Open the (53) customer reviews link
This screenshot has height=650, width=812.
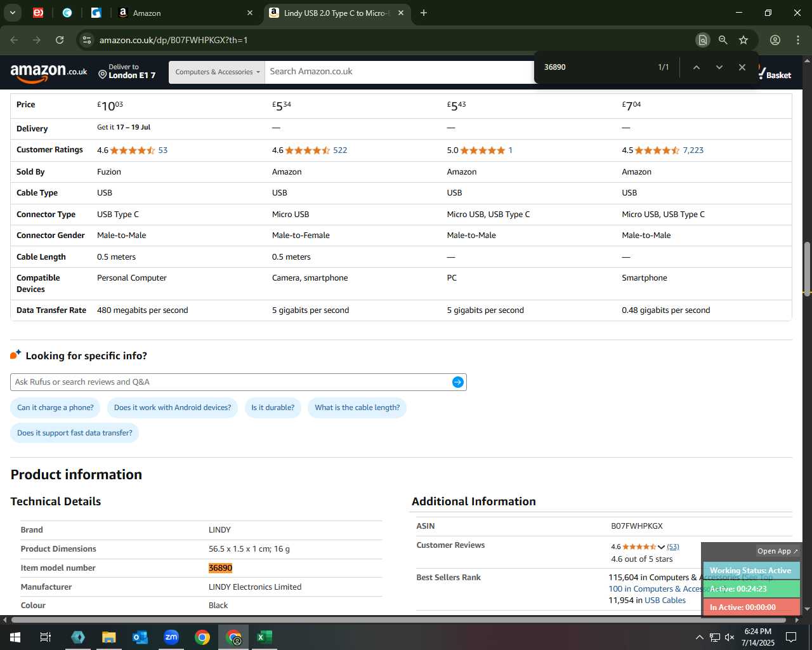(x=673, y=547)
